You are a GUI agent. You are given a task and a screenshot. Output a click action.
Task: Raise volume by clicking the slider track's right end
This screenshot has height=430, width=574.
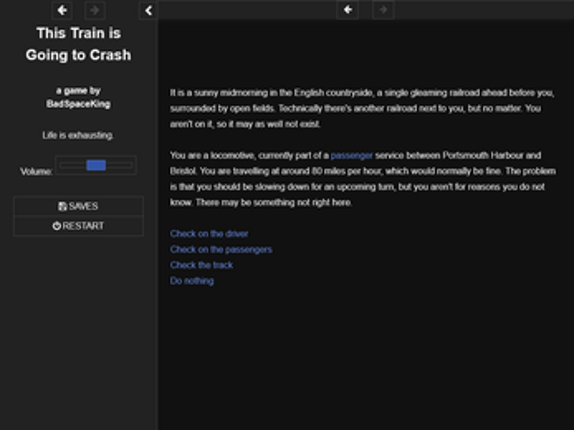click(128, 165)
